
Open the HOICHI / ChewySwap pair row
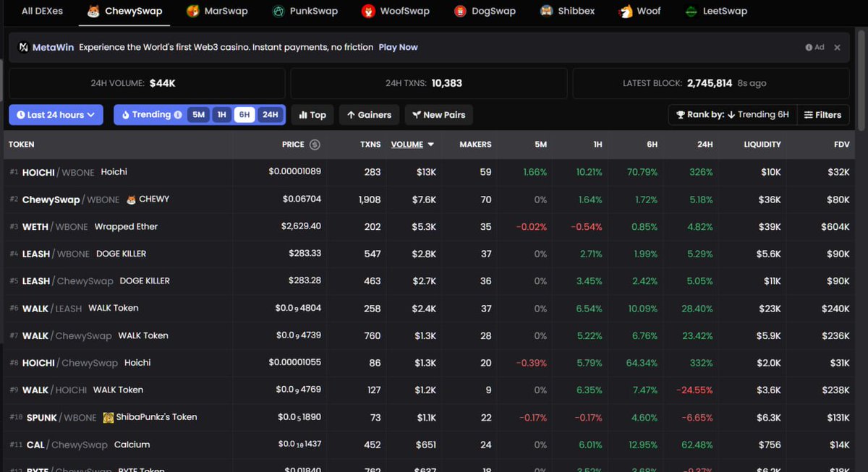point(431,363)
